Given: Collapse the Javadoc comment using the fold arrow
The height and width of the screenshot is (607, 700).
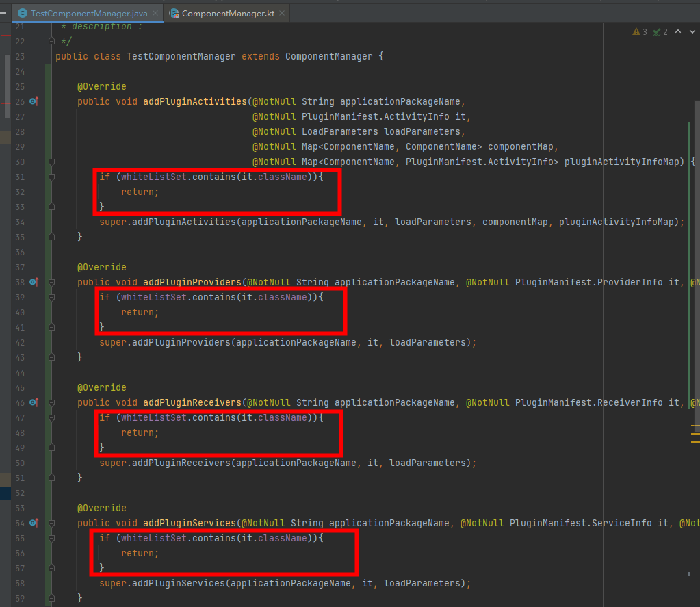Looking at the screenshot, I should coord(51,41).
